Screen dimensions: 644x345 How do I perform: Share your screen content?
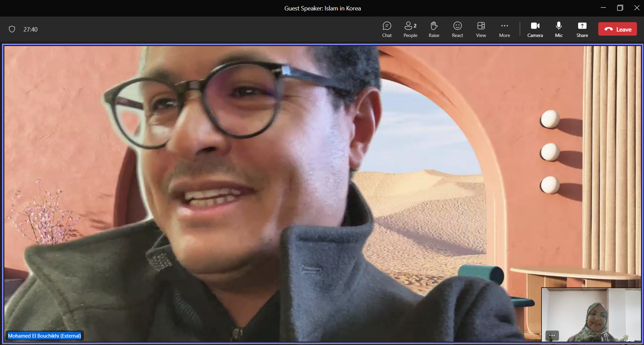582,30
